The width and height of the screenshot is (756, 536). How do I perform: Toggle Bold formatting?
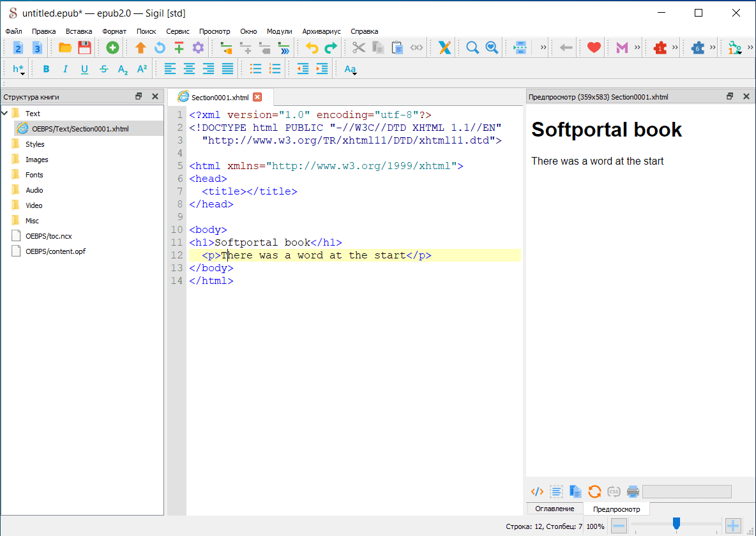coord(46,69)
